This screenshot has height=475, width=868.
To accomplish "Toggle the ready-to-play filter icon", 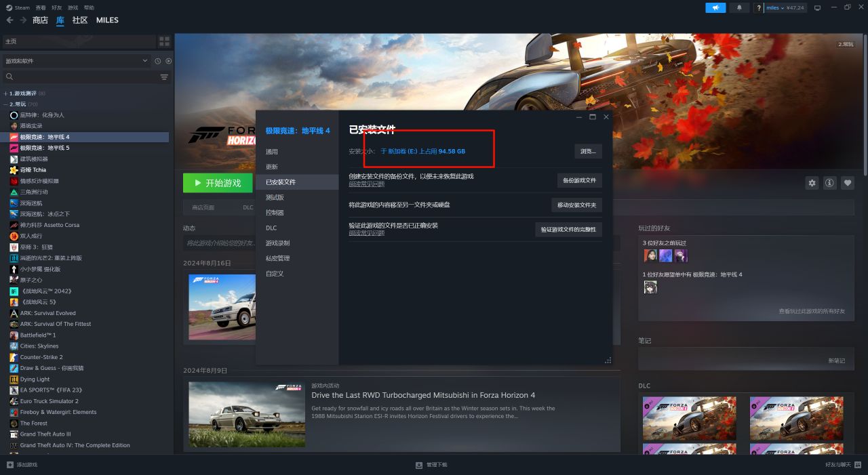I will click(168, 61).
